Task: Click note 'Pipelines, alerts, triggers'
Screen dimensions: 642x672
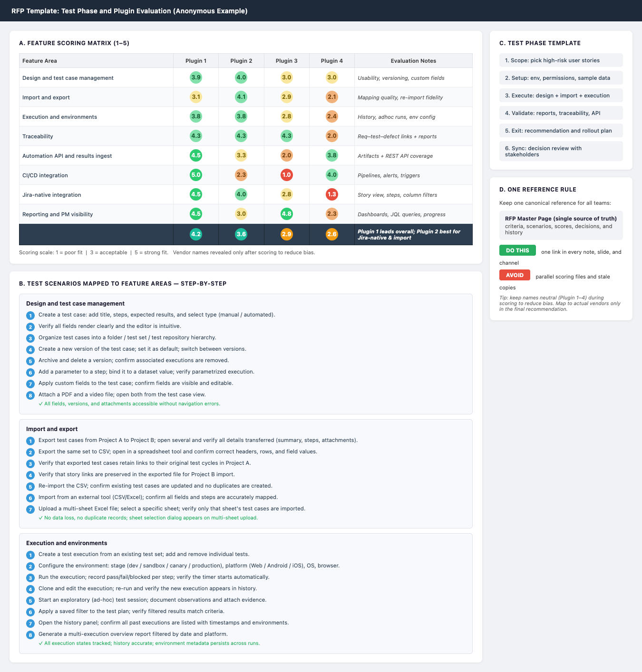Action: 389,175
